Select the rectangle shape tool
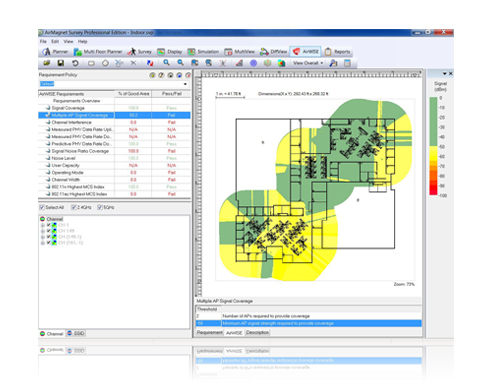The image size is (488, 385). point(91,63)
